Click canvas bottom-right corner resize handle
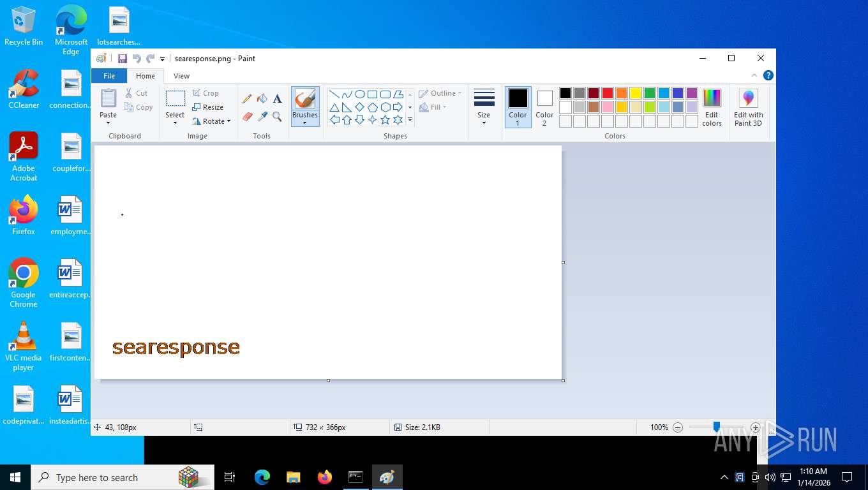Viewport: 868px width, 490px height. (563, 380)
